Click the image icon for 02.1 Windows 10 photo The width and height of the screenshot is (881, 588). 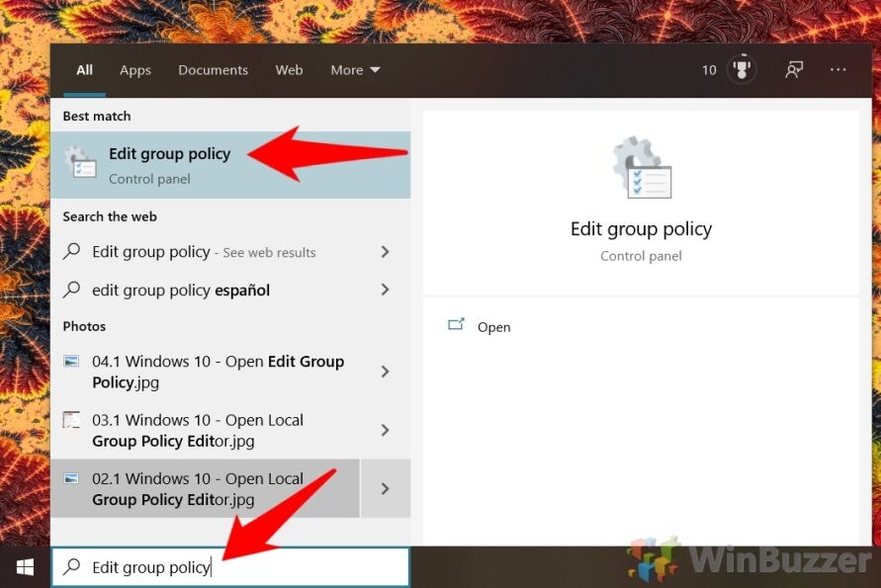(71, 478)
